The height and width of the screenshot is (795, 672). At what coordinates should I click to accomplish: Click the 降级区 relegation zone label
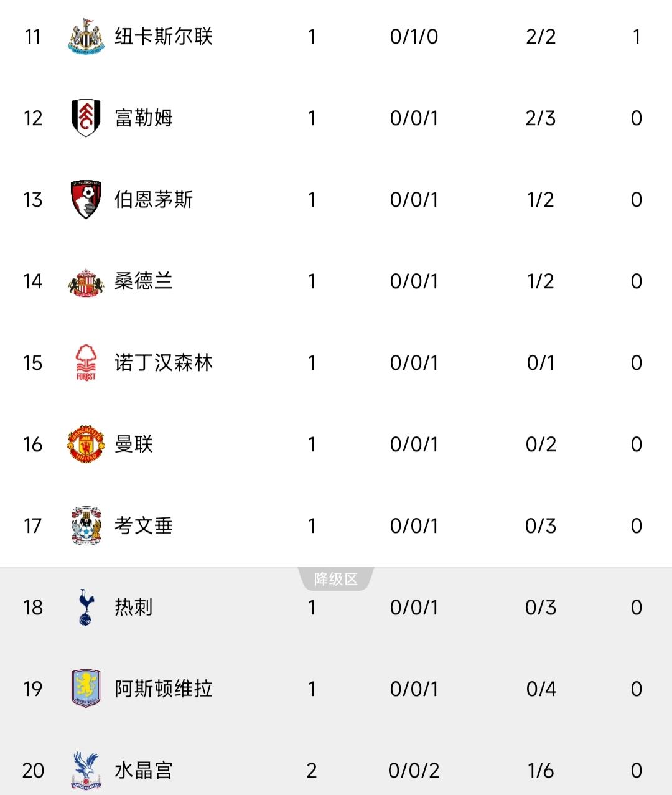click(x=336, y=579)
